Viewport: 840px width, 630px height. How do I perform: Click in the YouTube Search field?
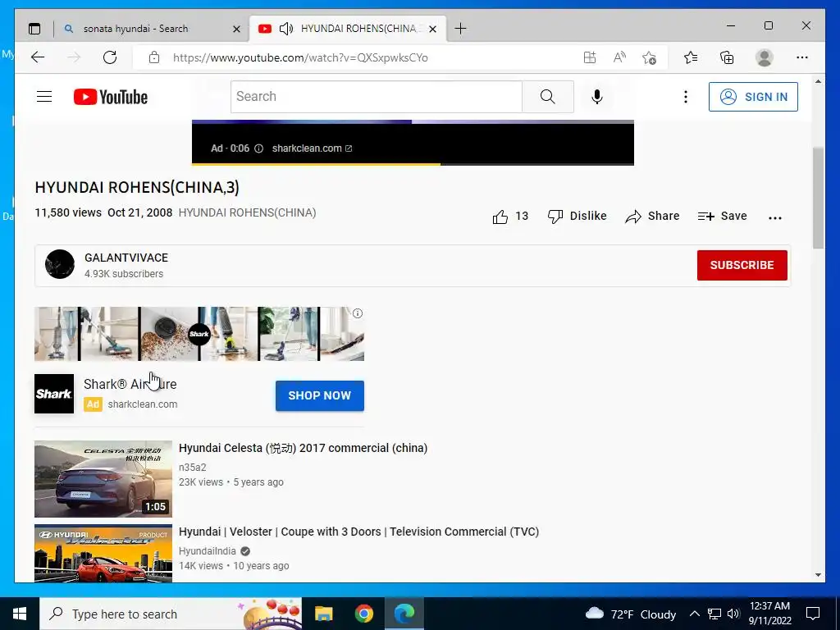[x=376, y=97]
